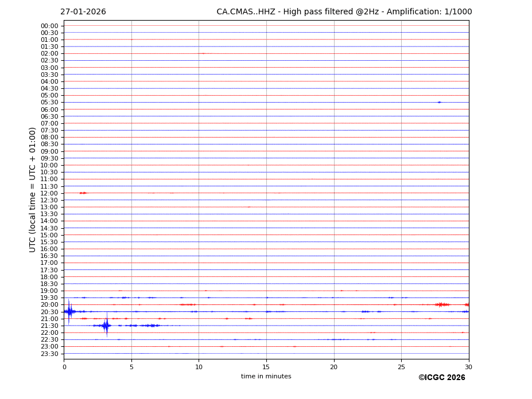Click the 16:00 time label
Image resolution: width=532 pixels, height=399 pixels.
[49, 249]
